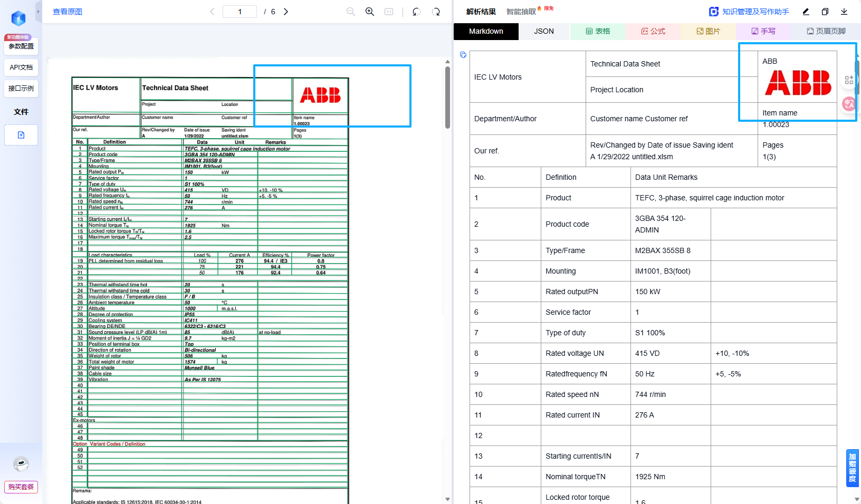Click the 查看原图 link
861x504 pixels.
[68, 12]
